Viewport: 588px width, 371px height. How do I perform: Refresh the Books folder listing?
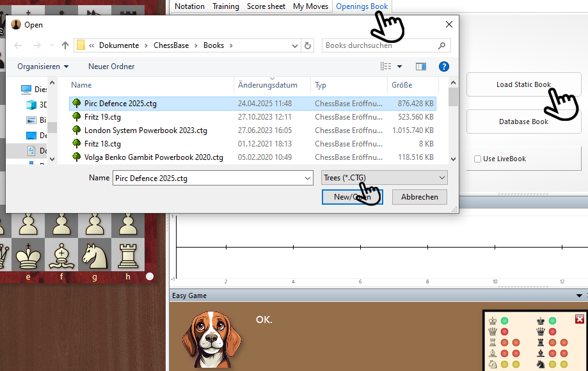(308, 45)
